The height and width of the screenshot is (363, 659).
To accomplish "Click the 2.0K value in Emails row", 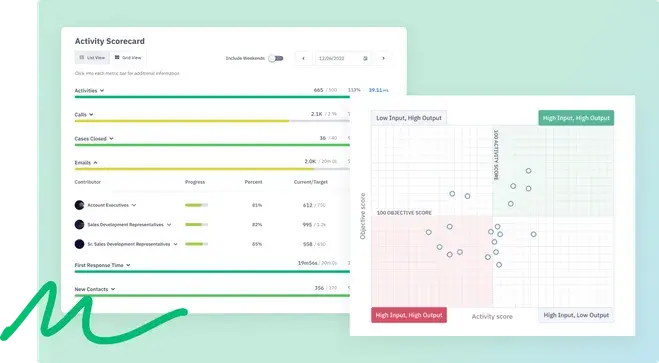I will pyautogui.click(x=310, y=161).
